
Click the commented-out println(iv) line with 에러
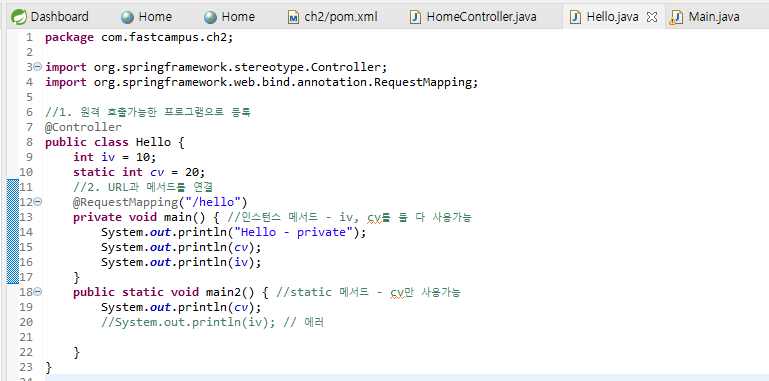(x=212, y=322)
